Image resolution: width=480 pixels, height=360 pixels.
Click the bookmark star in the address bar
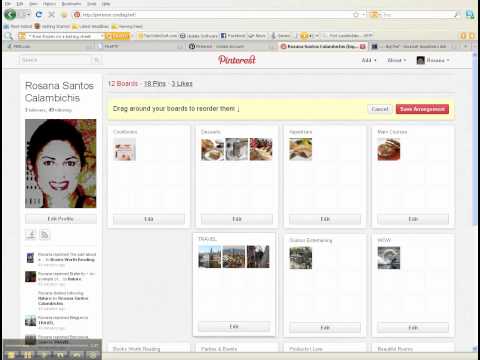(x=356, y=14)
